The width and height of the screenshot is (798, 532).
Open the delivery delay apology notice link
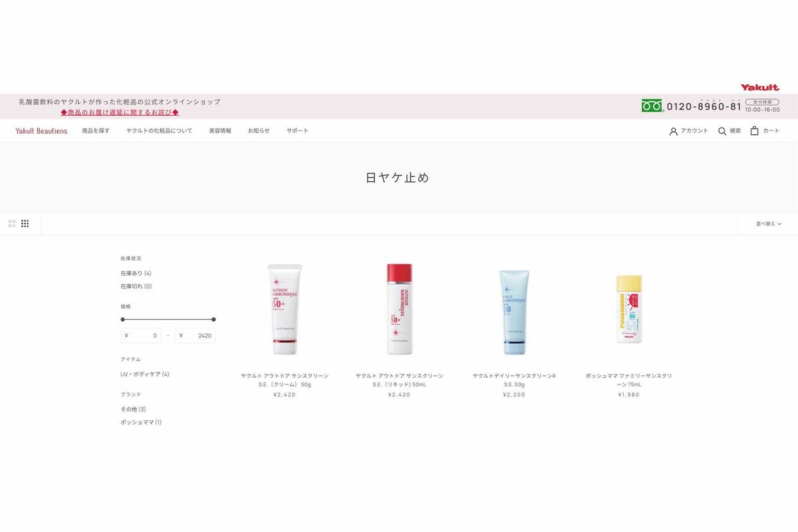pyautogui.click(x=120, y=112)
